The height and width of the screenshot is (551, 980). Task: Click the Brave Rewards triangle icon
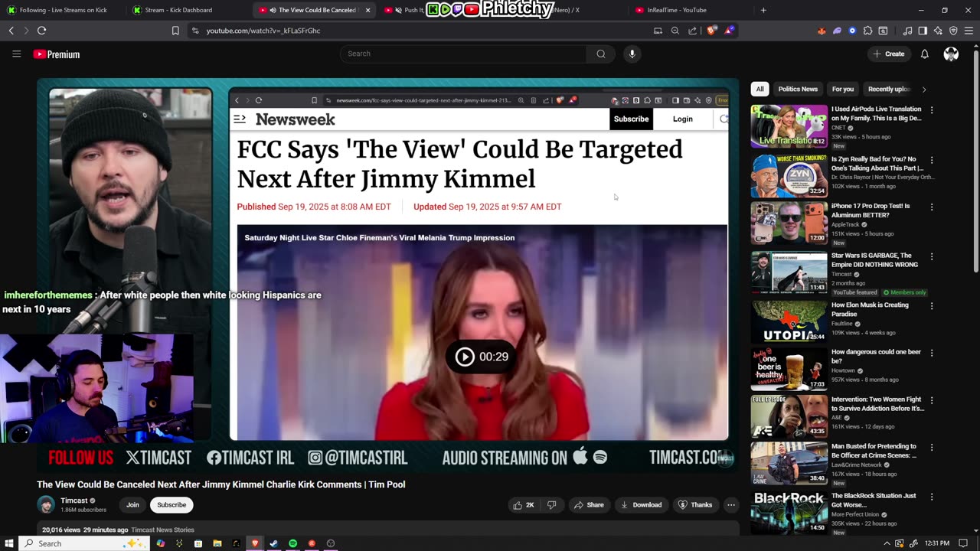click(730, 31)
